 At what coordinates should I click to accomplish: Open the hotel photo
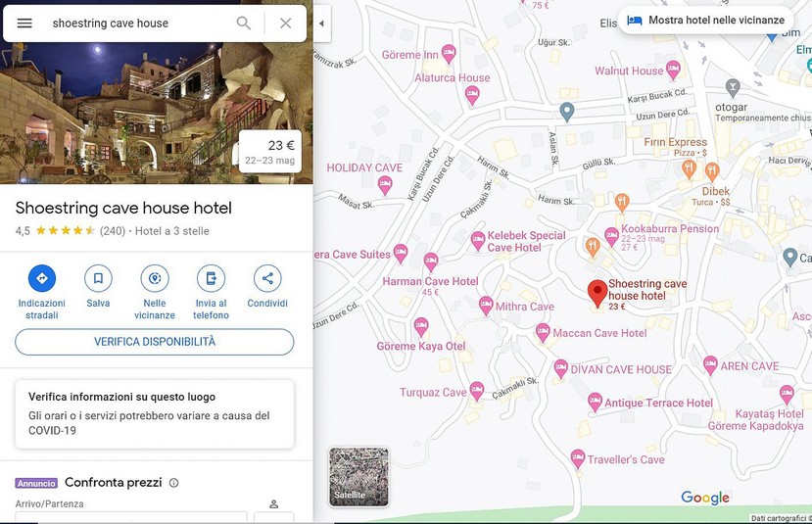(x=157, y=113)
